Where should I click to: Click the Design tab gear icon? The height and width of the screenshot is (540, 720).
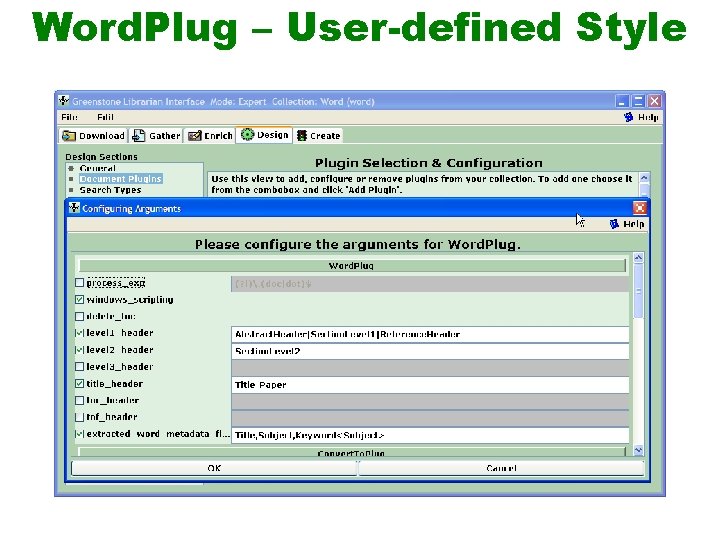pos(248,135)
